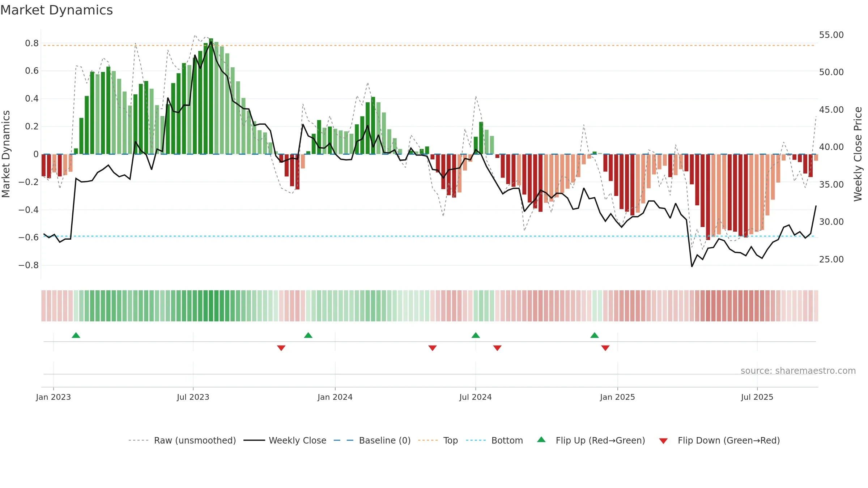Click the 0.6 left axis value
Screen dimensions: 868x488
click(x=32, y=71)
